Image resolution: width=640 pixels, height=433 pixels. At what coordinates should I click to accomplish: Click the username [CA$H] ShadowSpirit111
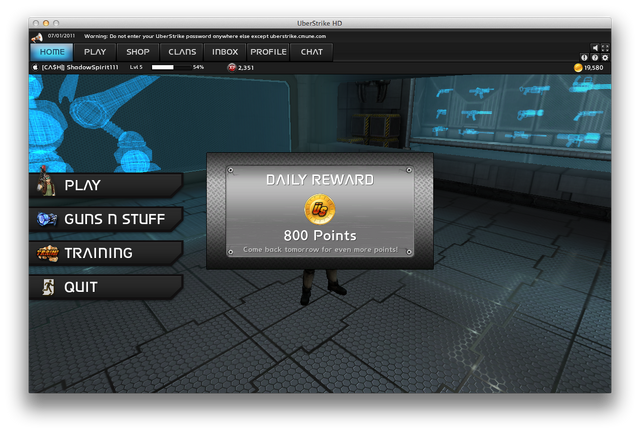(x=80, y=67)
